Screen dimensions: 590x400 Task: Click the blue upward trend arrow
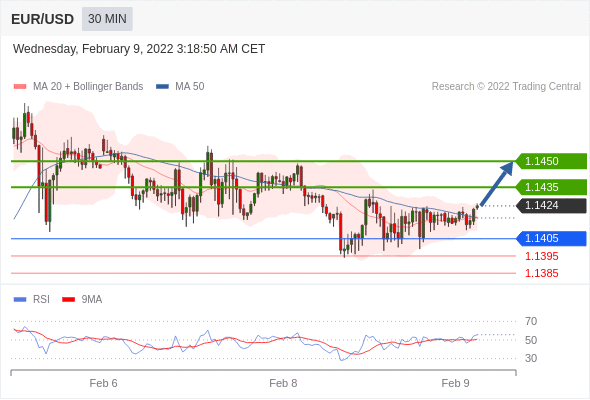click(x=497, y=184)
